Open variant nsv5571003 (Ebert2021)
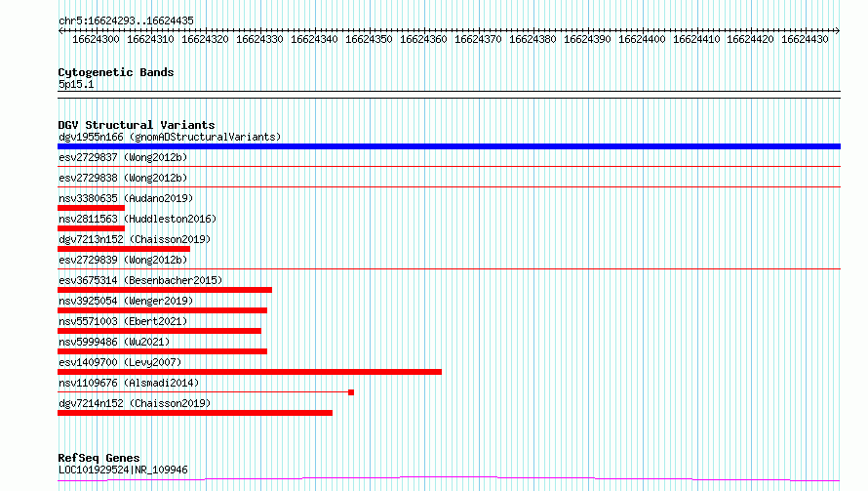868x491 pixels. pyautogui.click(x=123, y=321)
